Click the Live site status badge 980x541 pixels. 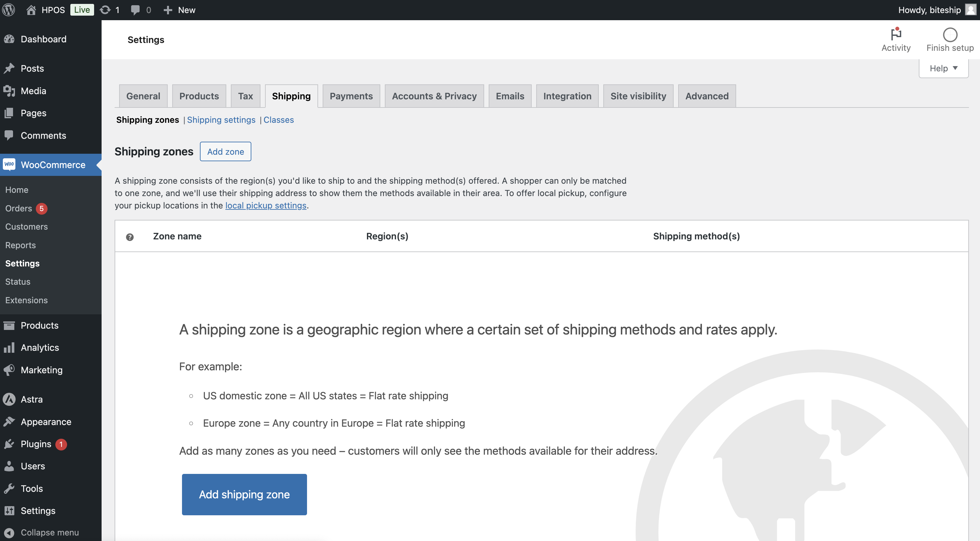82,10
